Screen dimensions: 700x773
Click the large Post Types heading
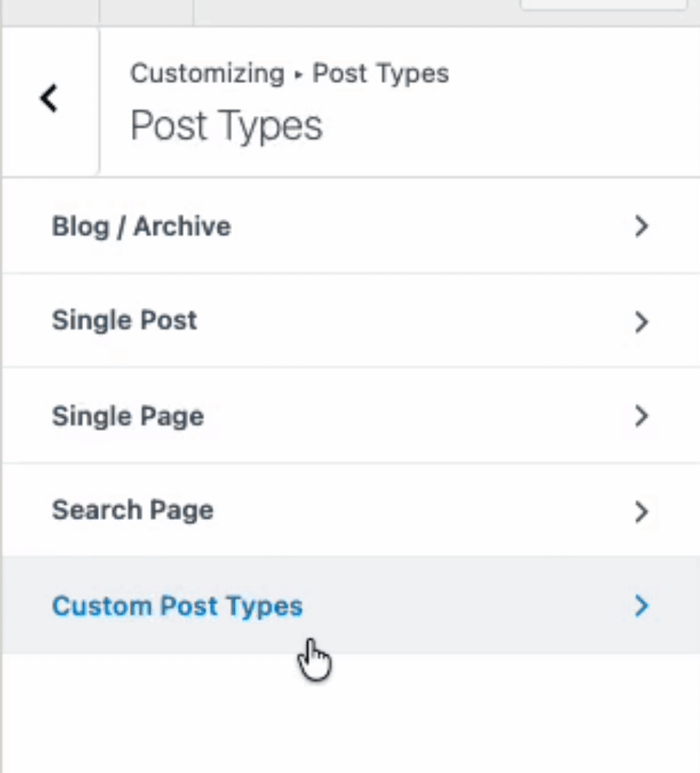(x=226, y=125)
